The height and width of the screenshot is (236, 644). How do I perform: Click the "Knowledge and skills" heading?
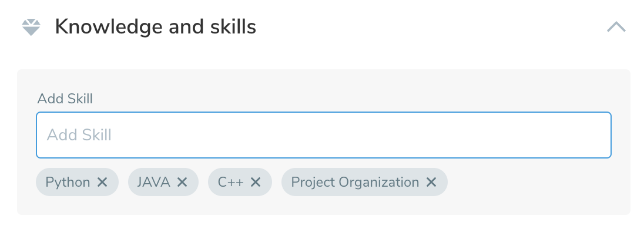155,27
